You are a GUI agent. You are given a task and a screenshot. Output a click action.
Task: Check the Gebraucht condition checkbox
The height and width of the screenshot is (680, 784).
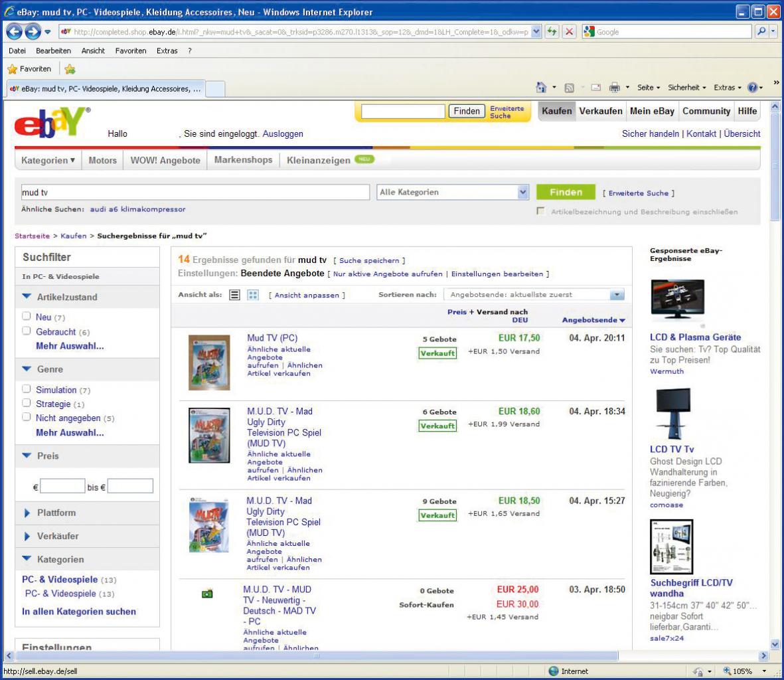[x=27, y=331]
